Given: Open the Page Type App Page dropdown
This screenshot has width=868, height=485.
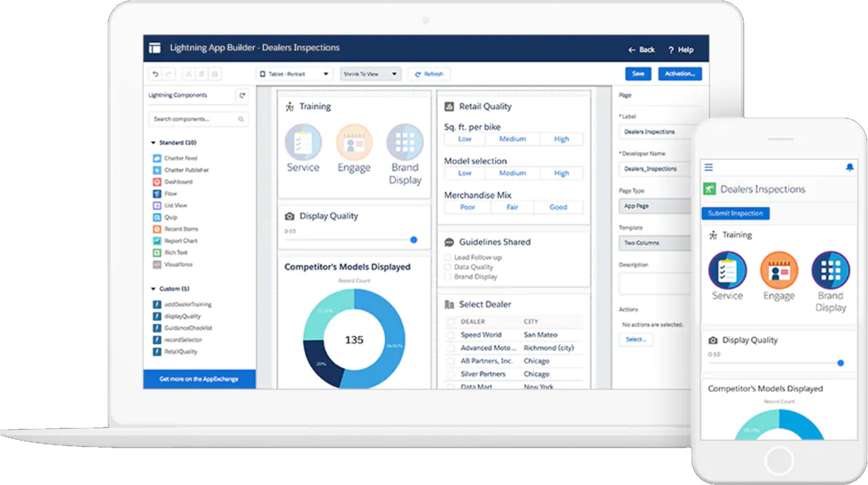Looking at the screenshot, I should tap(655, 206).
